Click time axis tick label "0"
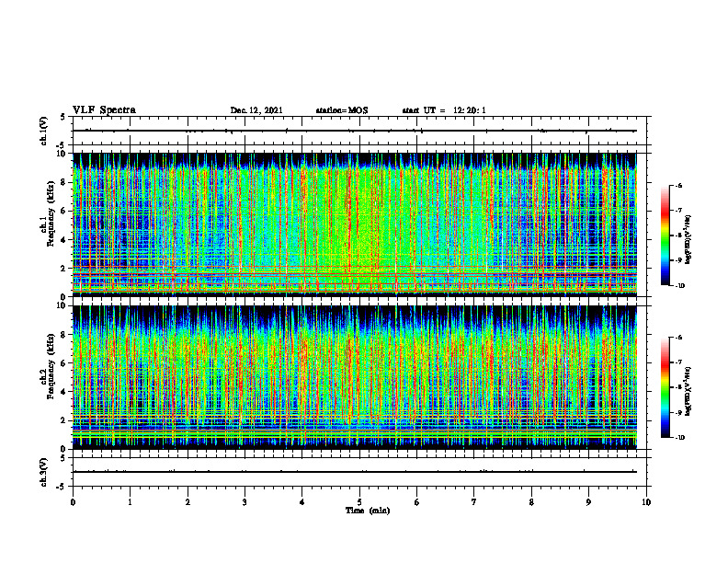Viewport: 728px width, 563px height. click(73, 502)
